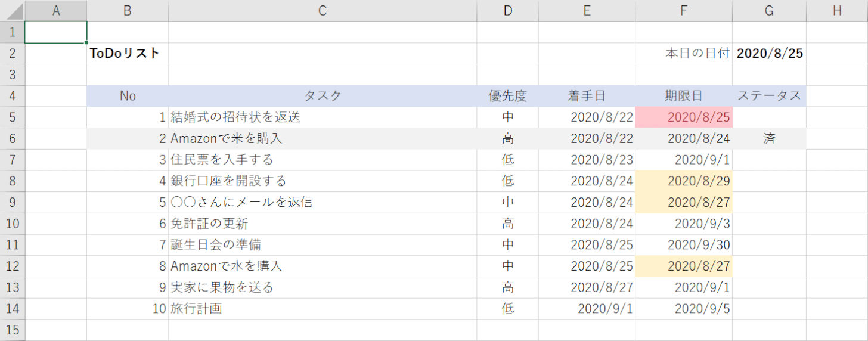The width and height of the screenshot is (868, 341).
Task: Select column H header
Action: pyautogui.click(x=837, y=11)
